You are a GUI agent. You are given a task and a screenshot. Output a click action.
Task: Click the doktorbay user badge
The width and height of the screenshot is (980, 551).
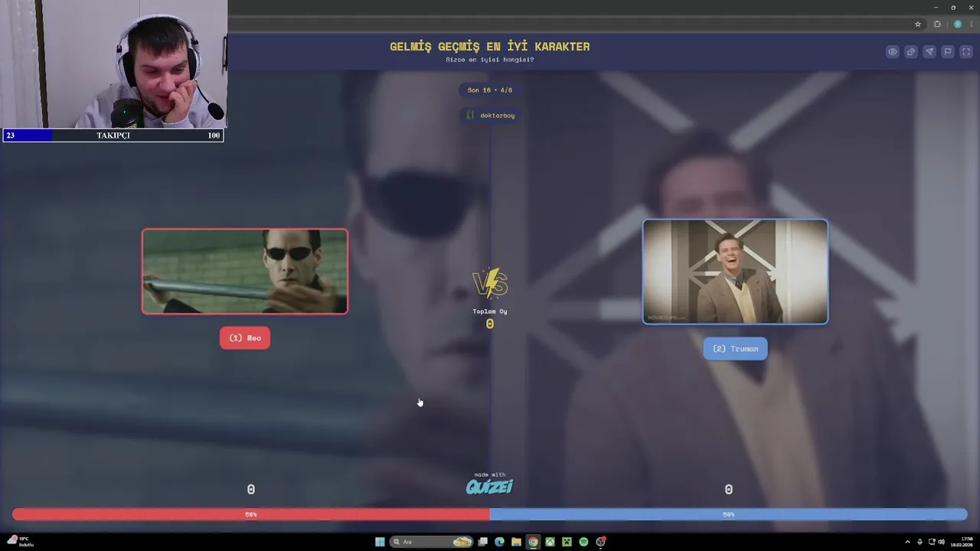click(490, 115)
